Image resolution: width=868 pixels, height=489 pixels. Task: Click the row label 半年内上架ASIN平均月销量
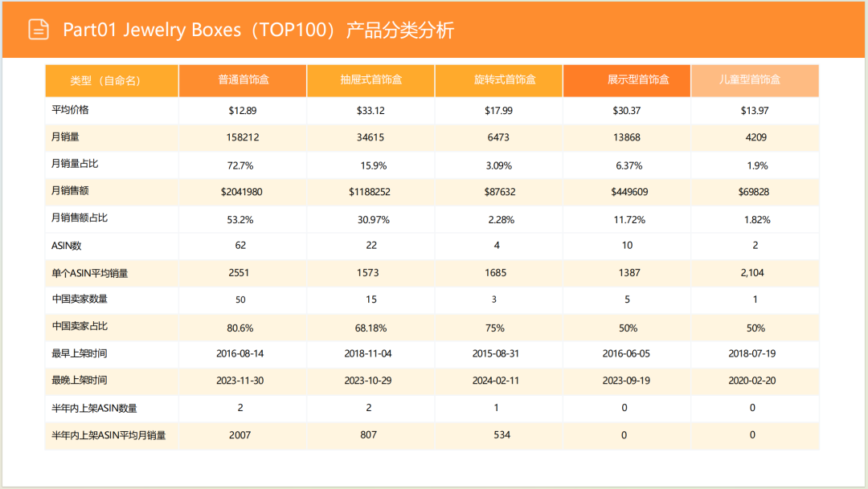(108, 435)
